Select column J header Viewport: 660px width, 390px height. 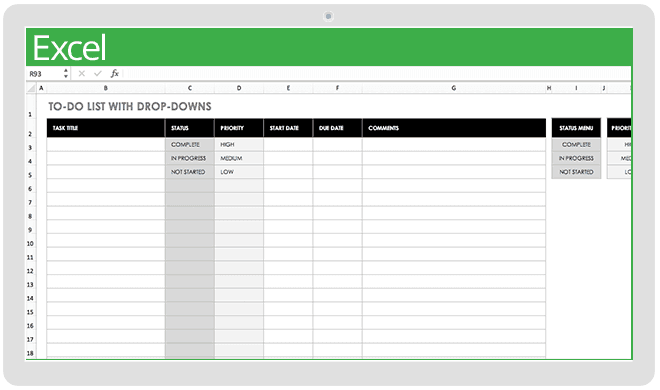click(x=604, y=88)
